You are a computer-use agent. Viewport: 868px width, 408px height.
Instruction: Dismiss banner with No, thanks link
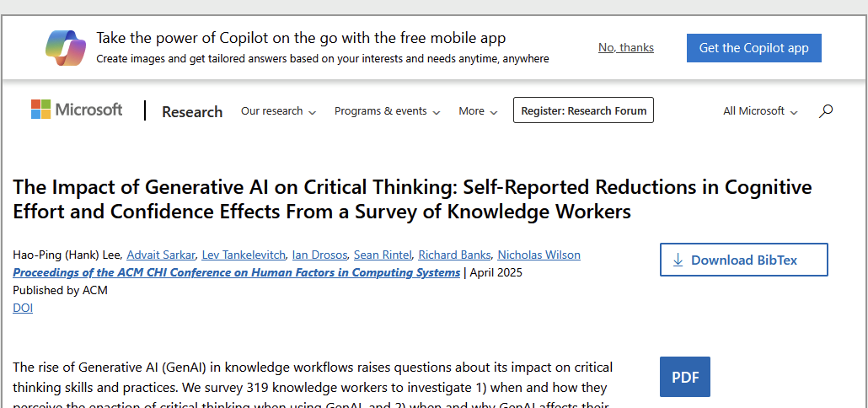(625, 48)
